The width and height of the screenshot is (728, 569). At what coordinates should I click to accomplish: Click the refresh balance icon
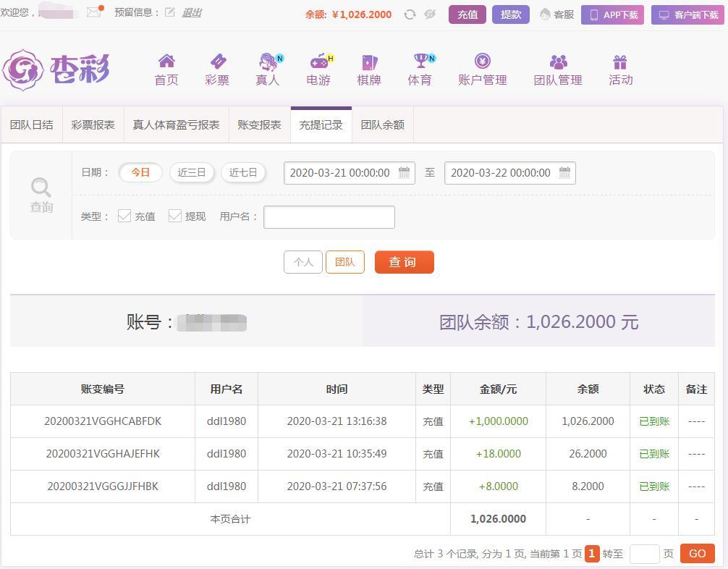(x=410, y=14)
